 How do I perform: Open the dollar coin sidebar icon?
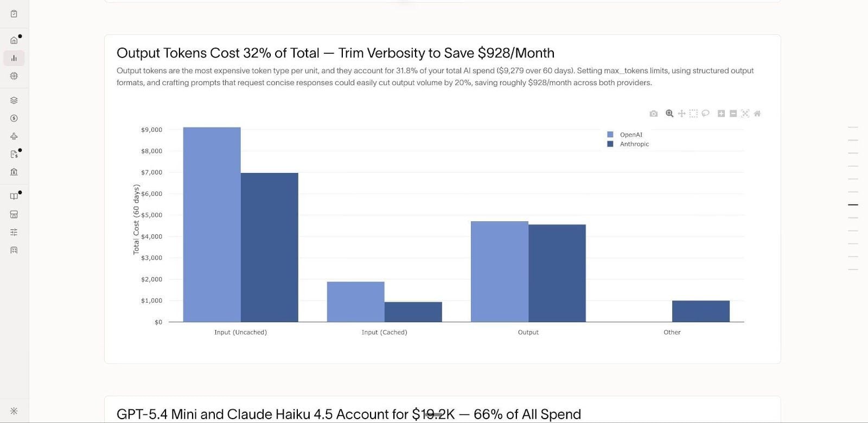[x=14, y=118]
